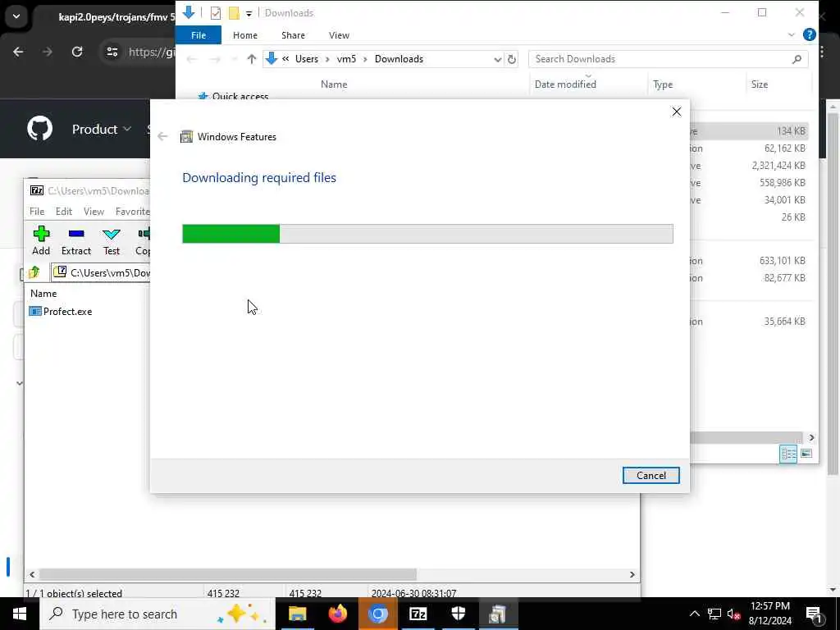Click the GitHub logo in browser
Image resolution: width=840 pixels, height=630 pixels.
tap(39, 129)
